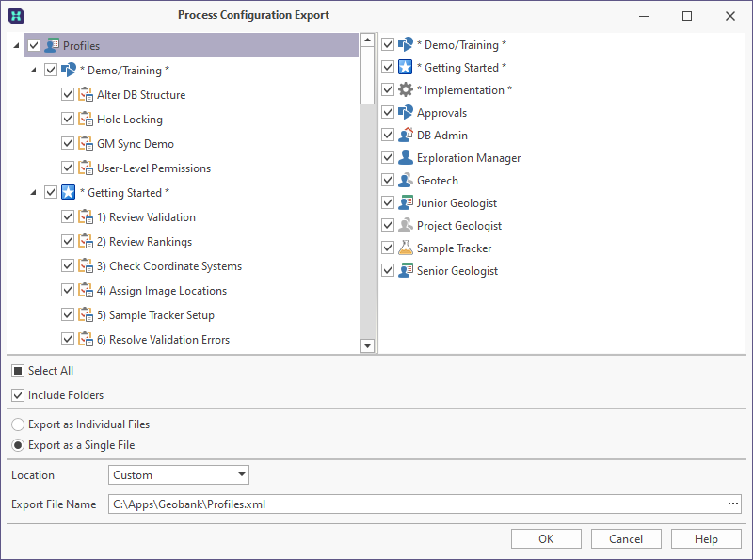Click the Review Rankings process icon
753x560 pixels.
click(x=86, y=242)
